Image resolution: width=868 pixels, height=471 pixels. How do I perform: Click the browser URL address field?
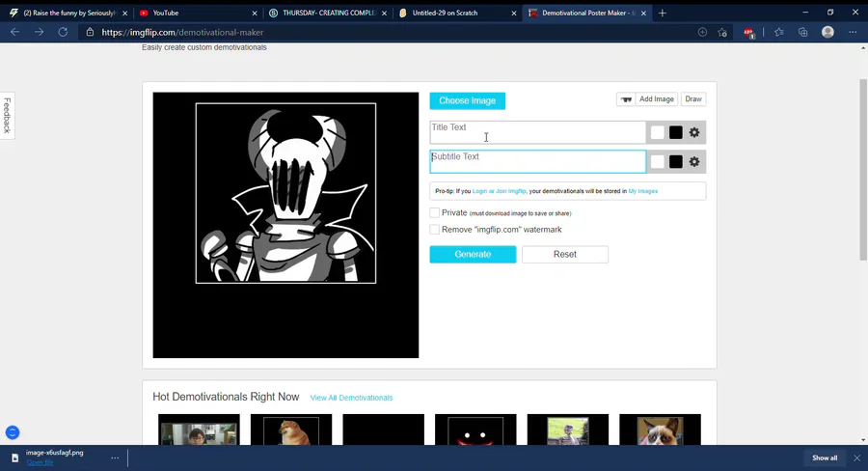click(388, 32)
